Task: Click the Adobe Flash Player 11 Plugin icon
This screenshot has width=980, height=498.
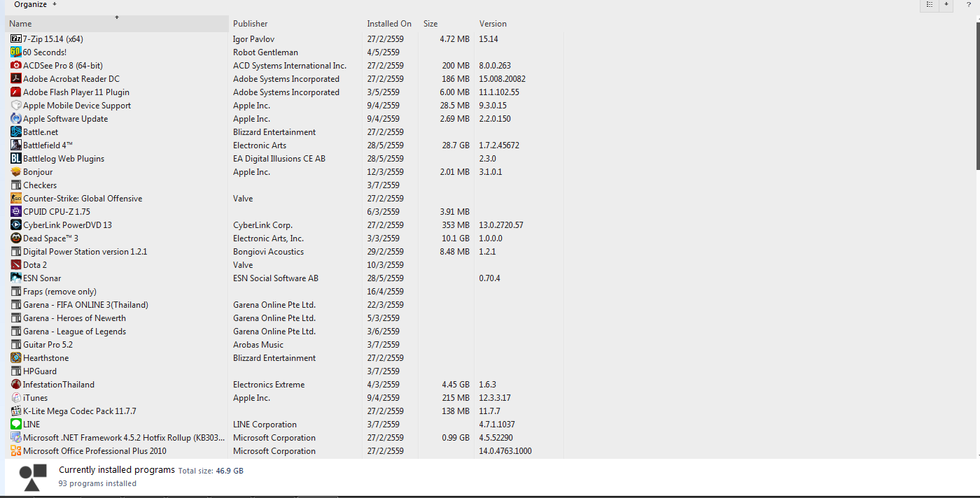Action: tap(16, 92)
